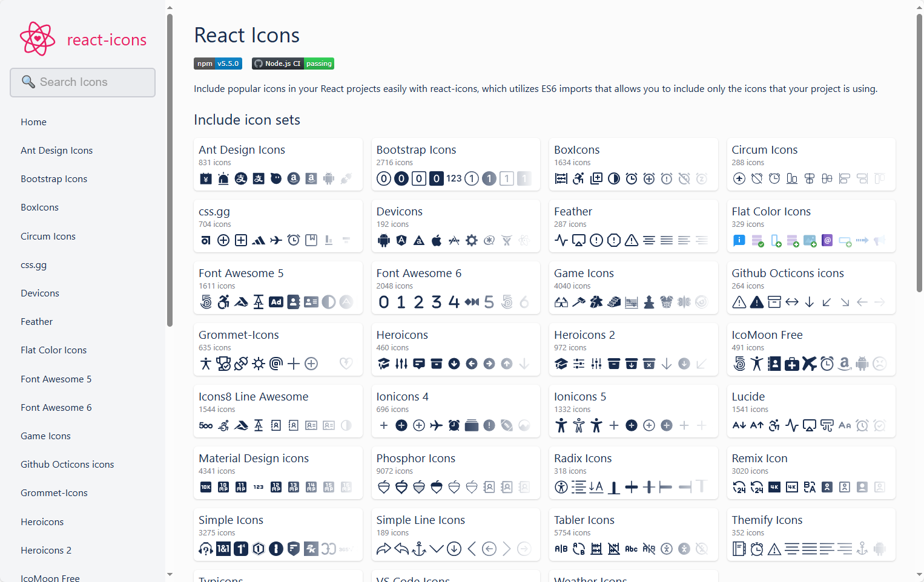
Task: Click the warning triangle icon in Feather card
Action: click(x=632, y=240)
